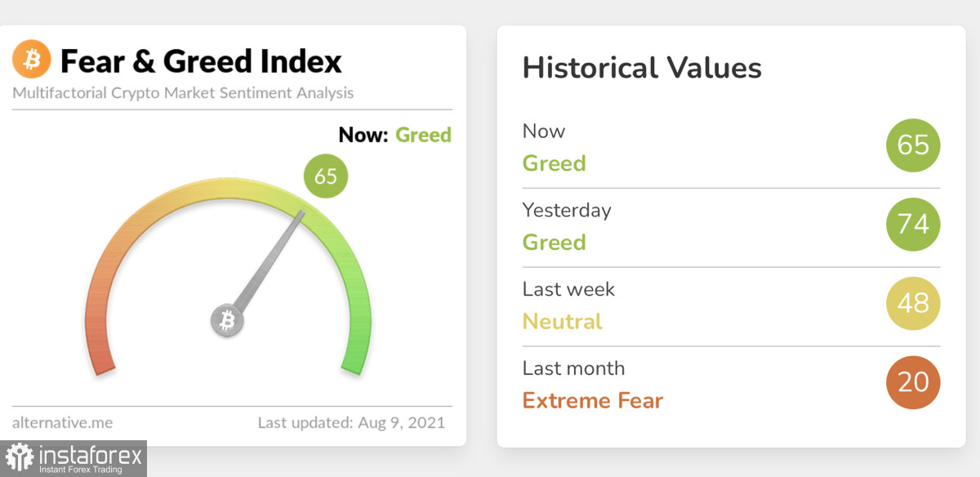Viewport: 980px width, 477px height.
Task: Click the Extreme Fear label text
Action: point(593,400)
